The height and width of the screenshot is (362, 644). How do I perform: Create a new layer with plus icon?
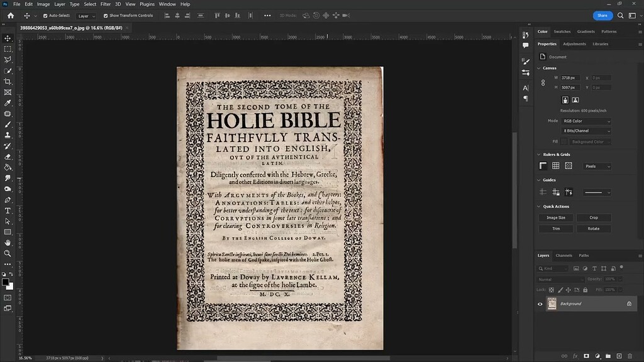[x=619, y=356]
